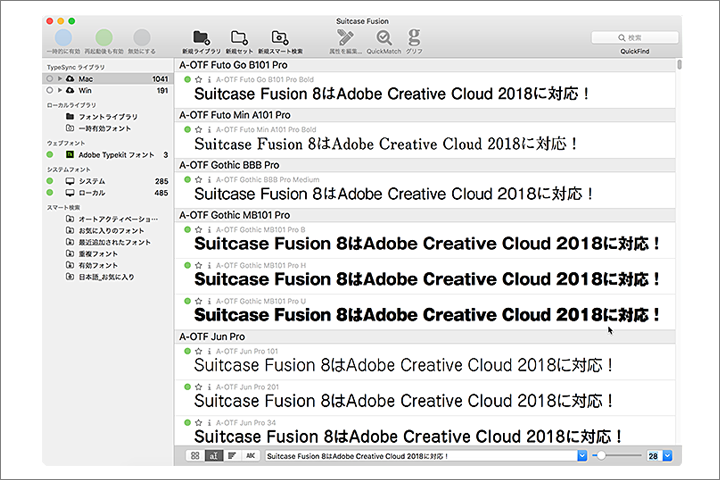The width and height of the screenshot is (720, 480).
Task: Select the フォントライブラリ local library
Action: (108, 117)
